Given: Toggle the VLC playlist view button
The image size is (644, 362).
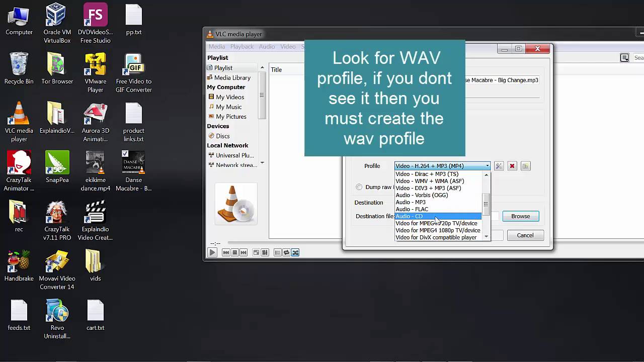Looking at the screenshot, I should click(x=277, y=252).
